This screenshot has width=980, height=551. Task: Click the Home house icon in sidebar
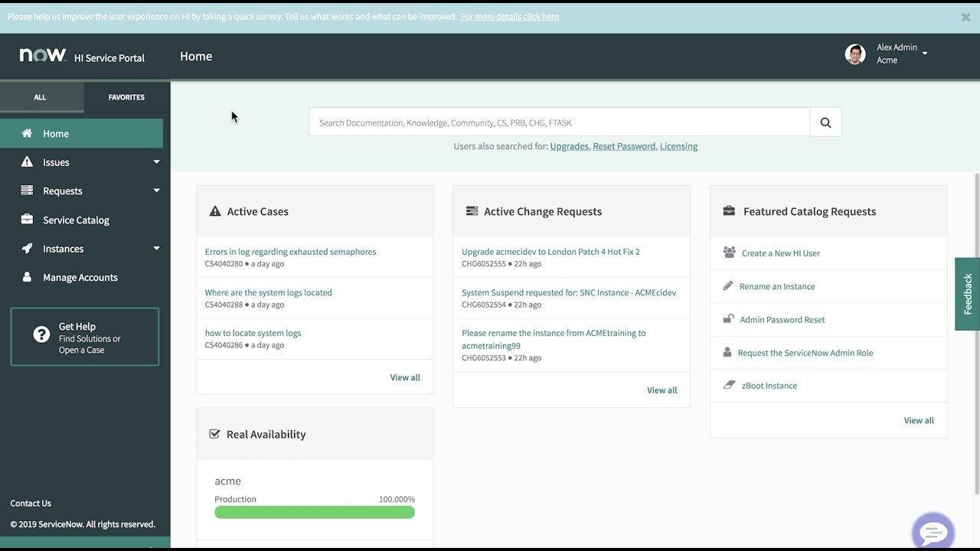(x=27, y=133)
